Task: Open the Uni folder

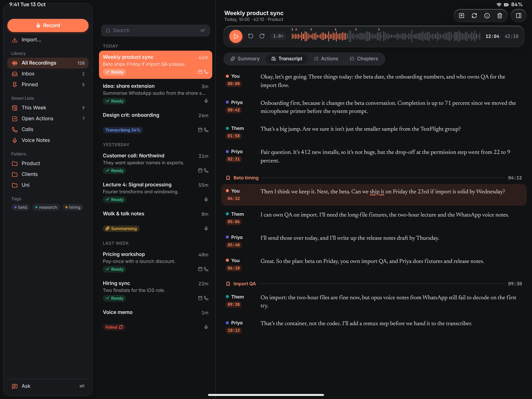Action: [x=48, y=185]
